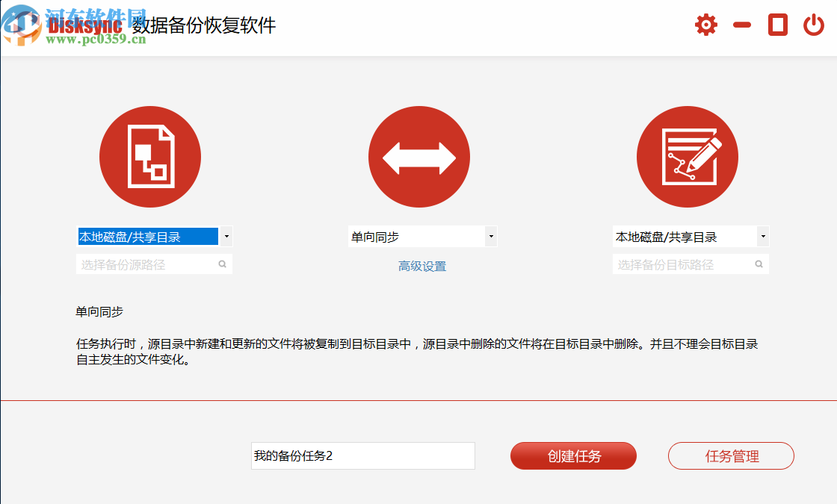Click the backup source document icon
The width and height of the screenshot is (837, 504).
click(x=150, y=156)
